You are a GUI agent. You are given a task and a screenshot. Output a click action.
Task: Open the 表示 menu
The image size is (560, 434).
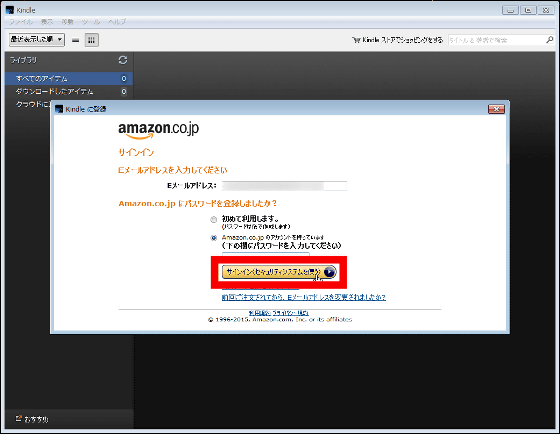[47, 22]
